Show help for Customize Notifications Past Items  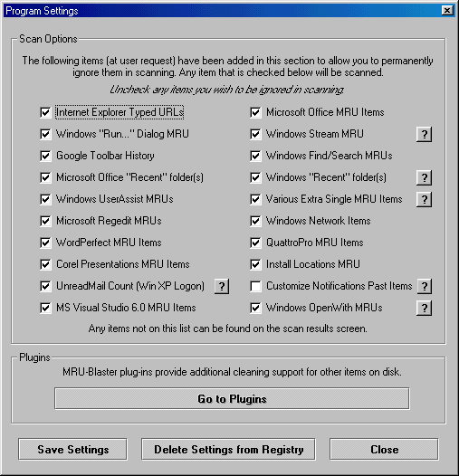pyautogui.click(x=425, y=286)
